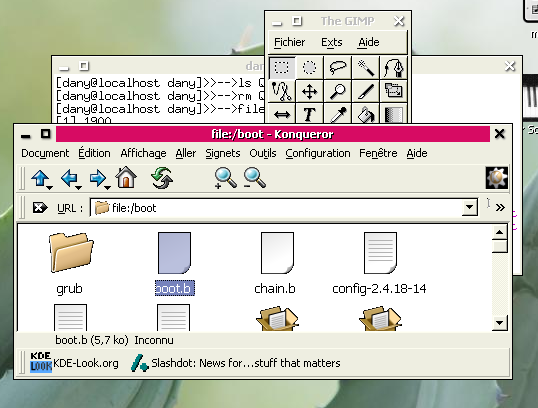Expand the URL combo box history
Image resolution: width=538 pixels, height=408 pixels.
pyautogui.click(x=469, y=207)
